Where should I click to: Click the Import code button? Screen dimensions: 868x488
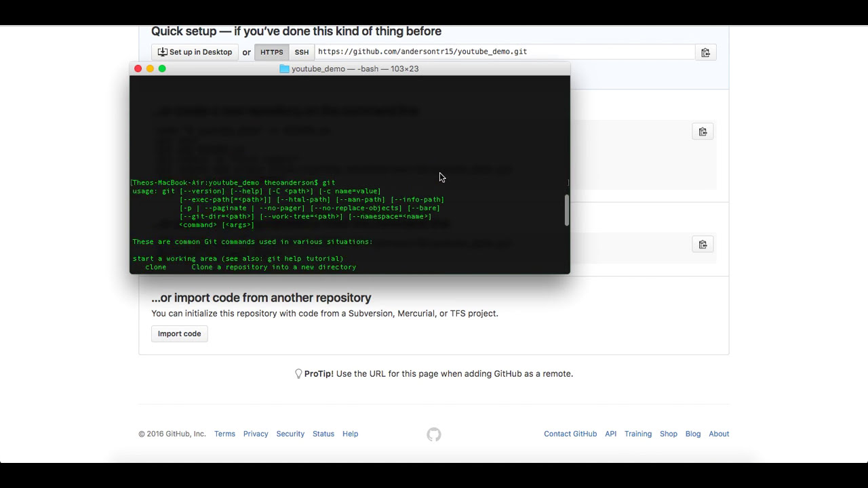180,333
